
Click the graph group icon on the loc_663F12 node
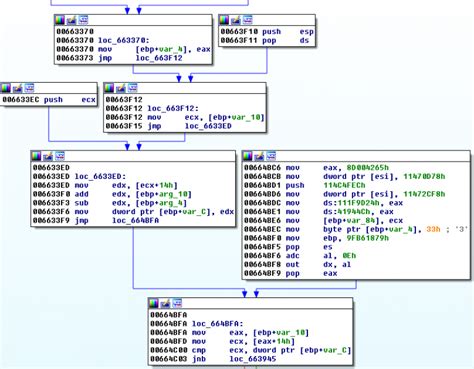tap(132, 88)
